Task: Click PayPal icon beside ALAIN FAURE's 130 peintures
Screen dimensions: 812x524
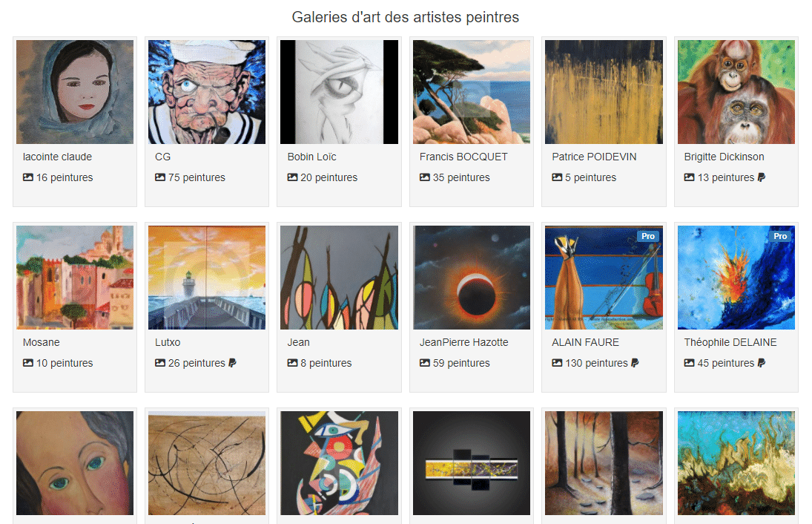Action: click(634, 363)
